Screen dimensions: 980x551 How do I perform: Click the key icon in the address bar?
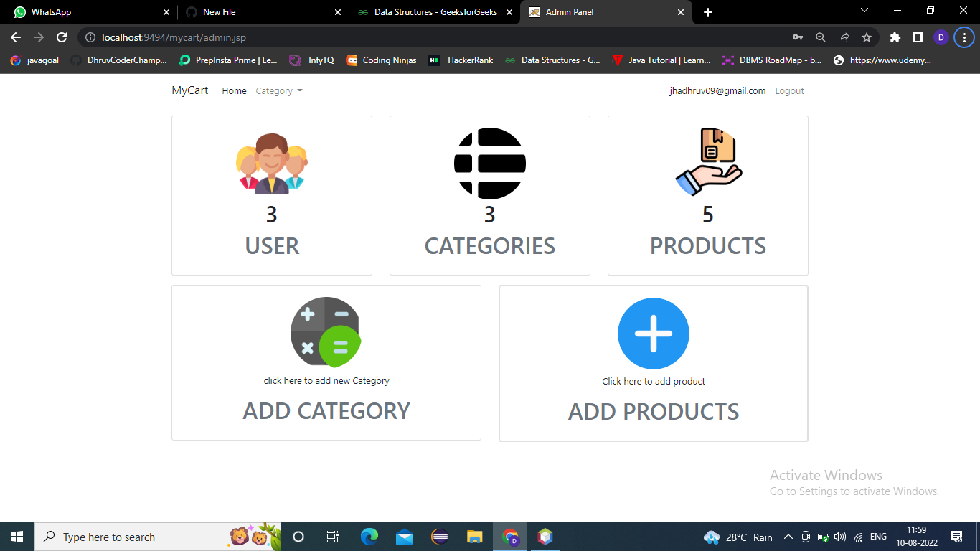pos(797,37)
